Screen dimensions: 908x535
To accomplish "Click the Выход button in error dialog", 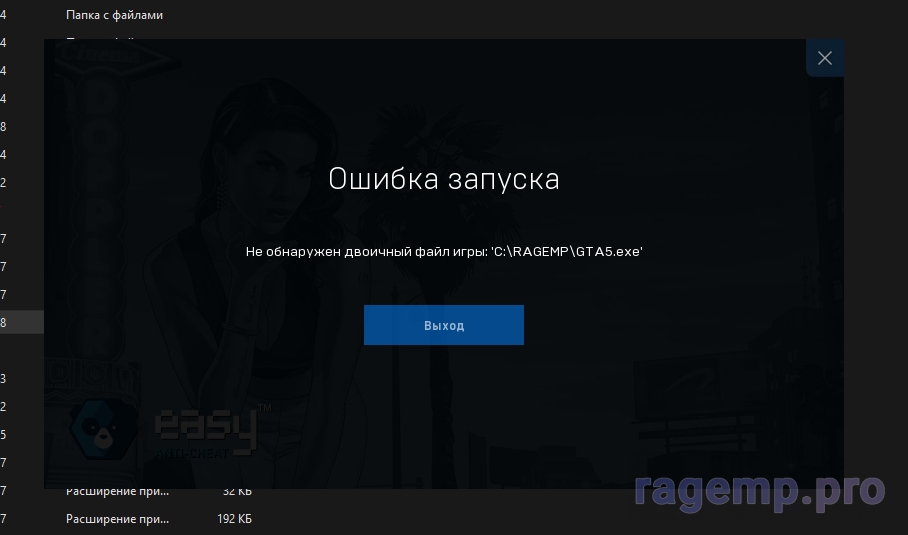I will (x=444, y=325).
